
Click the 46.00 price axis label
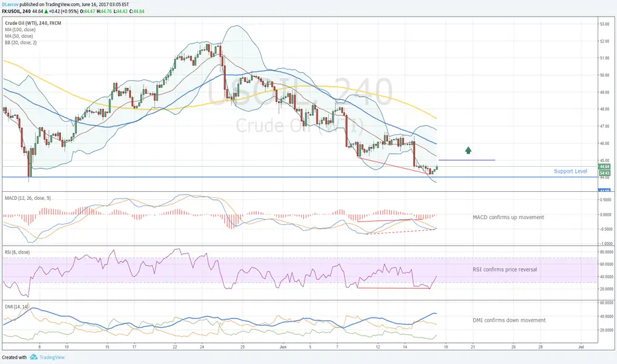[604, 143]
